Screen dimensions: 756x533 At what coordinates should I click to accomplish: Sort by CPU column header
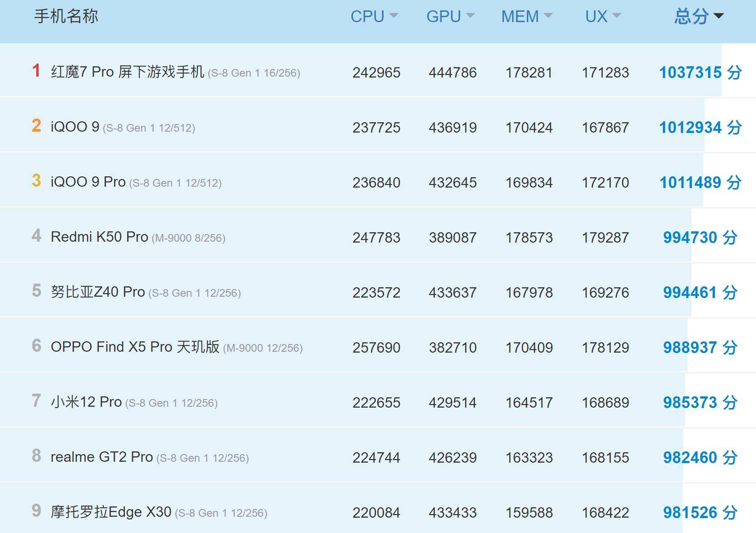click(374, 17)
